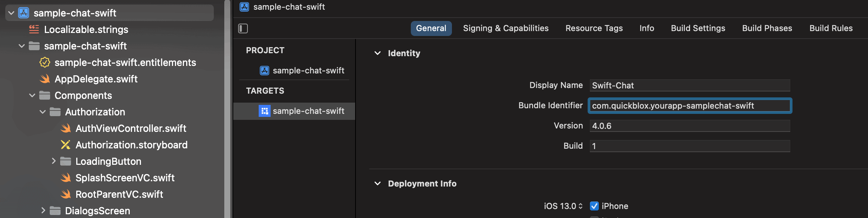Open the Resource Tags tab

click(x=594, y=28)
